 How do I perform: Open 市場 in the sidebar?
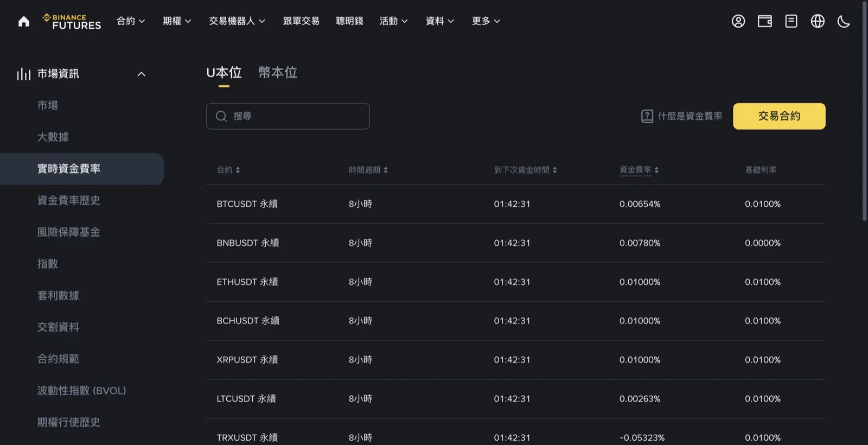[x=48, y=105]
